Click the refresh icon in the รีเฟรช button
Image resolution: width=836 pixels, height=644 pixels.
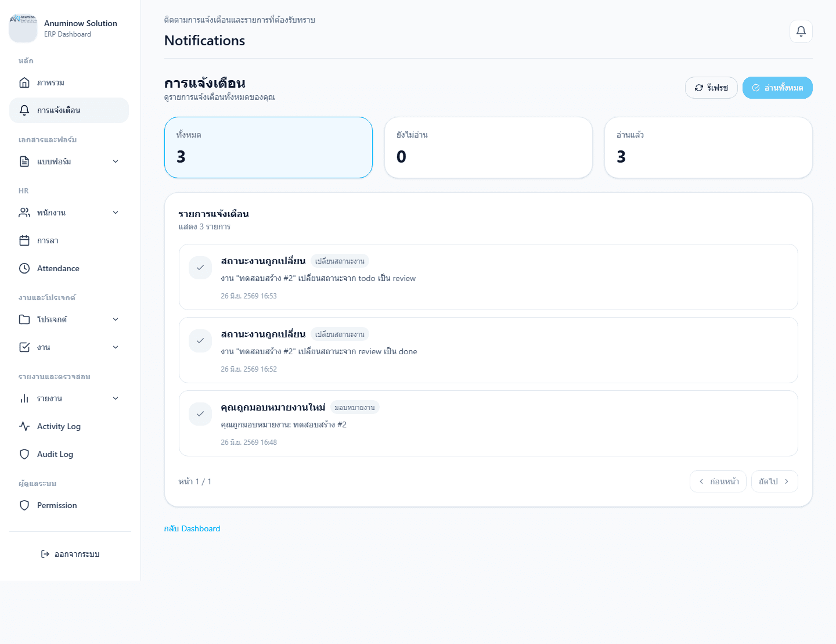[699, 88]
